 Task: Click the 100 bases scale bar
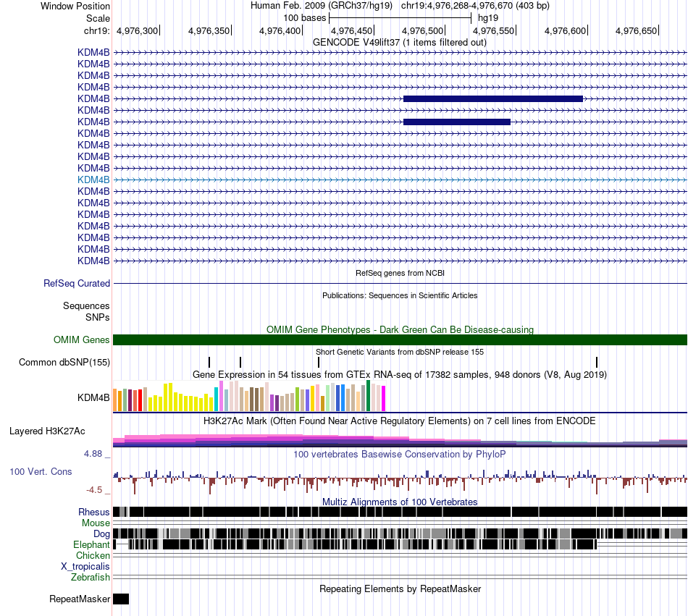coord(400,18)
